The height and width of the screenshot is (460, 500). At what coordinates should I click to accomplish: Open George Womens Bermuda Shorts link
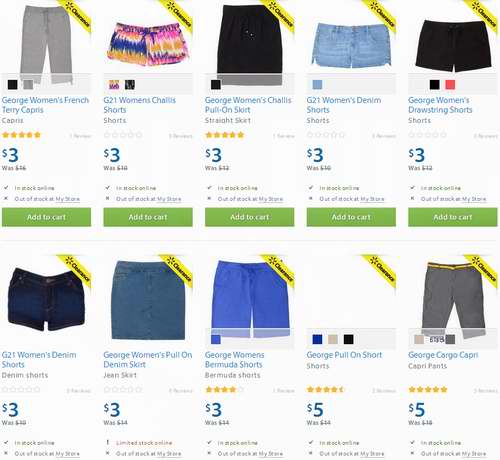[235, 360]
